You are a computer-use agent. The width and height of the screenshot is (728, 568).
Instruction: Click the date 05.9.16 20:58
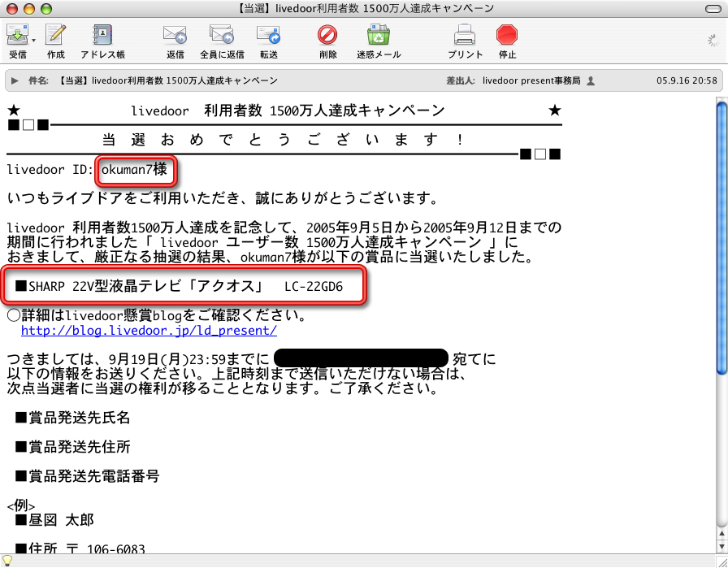pos(687,80)
